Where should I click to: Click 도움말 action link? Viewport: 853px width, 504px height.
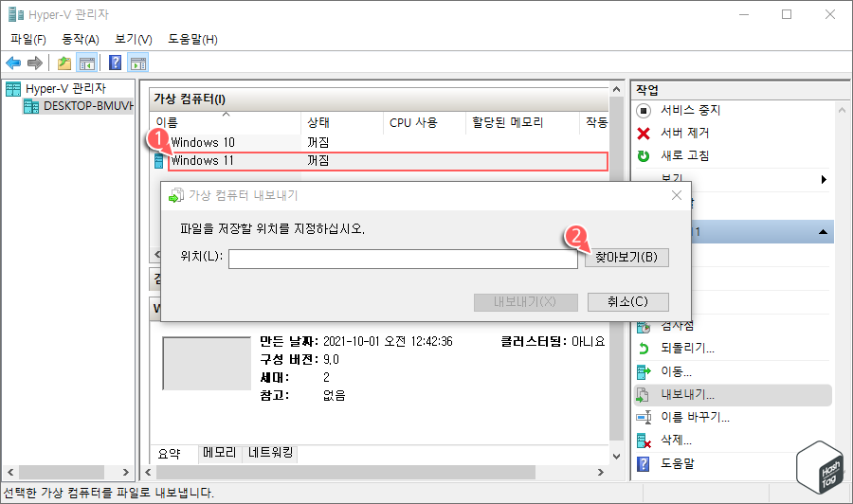[678, 464]
